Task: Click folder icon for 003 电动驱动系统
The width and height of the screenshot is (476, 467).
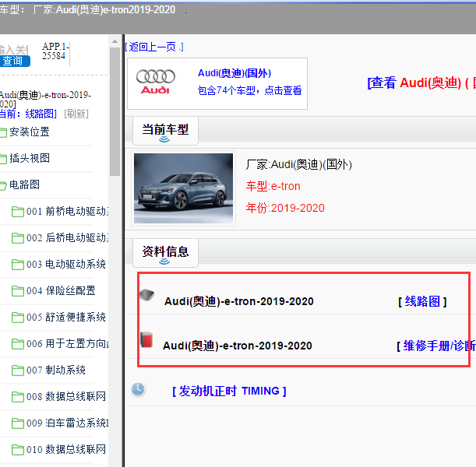Action: pyautogui.click(x=18, y=265)
